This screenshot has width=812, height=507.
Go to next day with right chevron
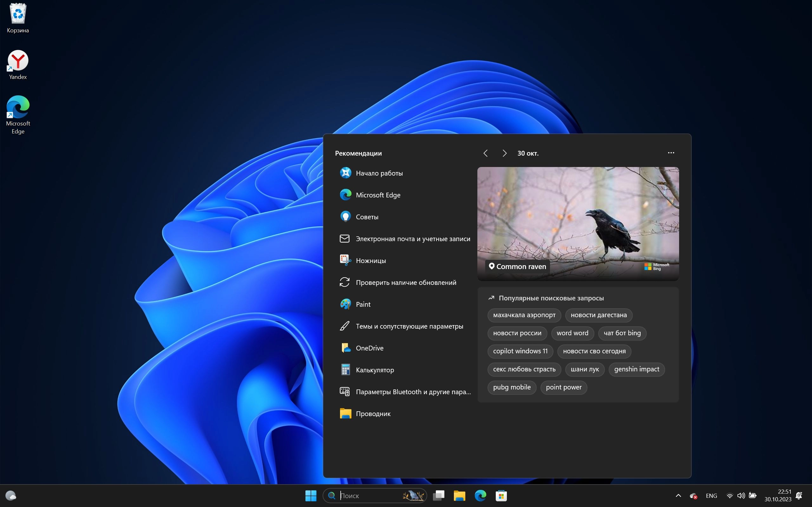click(x=504, y=153)
